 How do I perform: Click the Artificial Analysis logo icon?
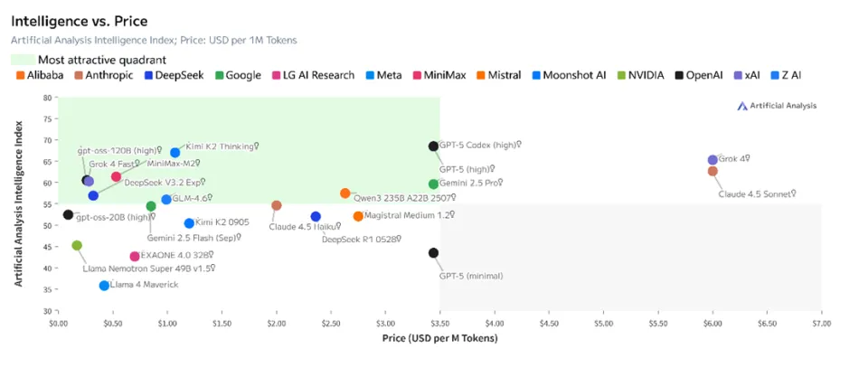coord(742,106)
